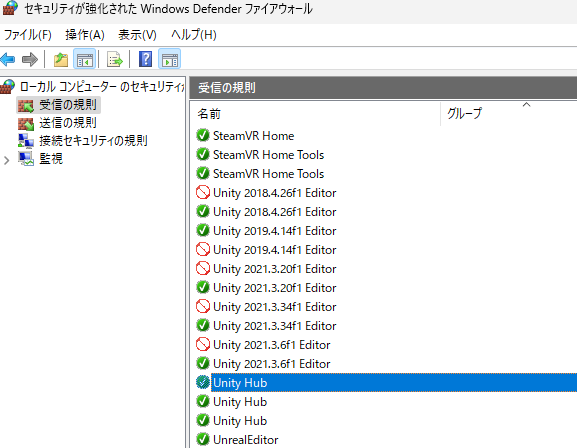Screen dimensions: 577x448
Task: Select blocked Unity 2018.4.26f1 Editor rule
Action: [274, 193]
